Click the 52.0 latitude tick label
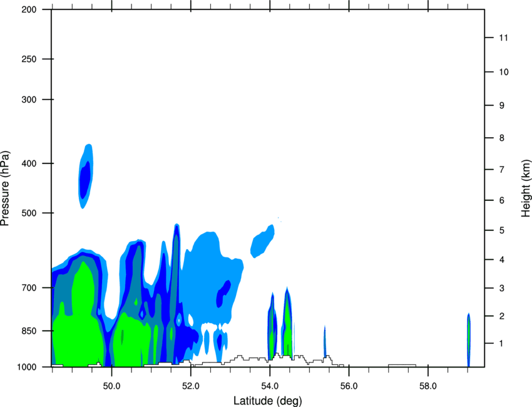 point(191,386)
